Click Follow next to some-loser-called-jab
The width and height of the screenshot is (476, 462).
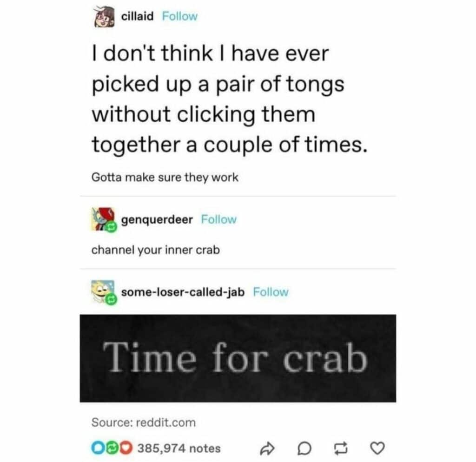271,292
